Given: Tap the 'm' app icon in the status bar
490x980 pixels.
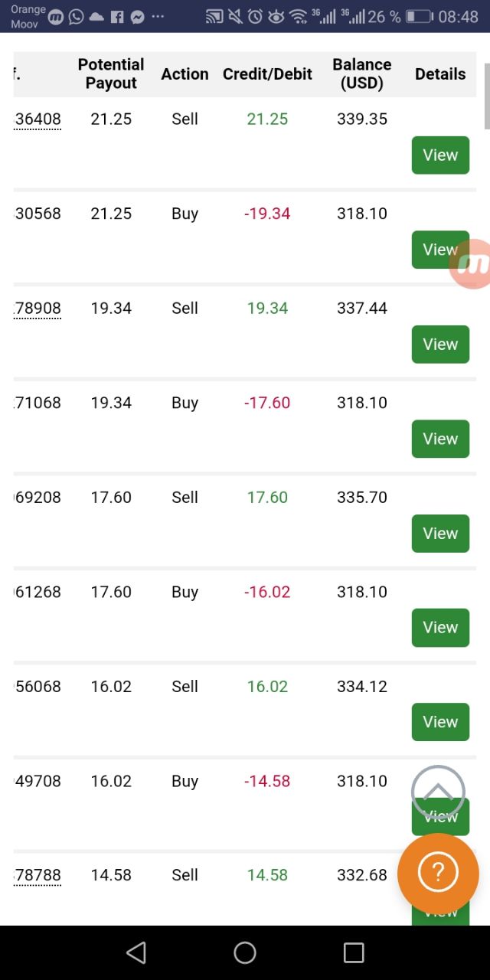Looking at the screenshot, I should point(55,17).
